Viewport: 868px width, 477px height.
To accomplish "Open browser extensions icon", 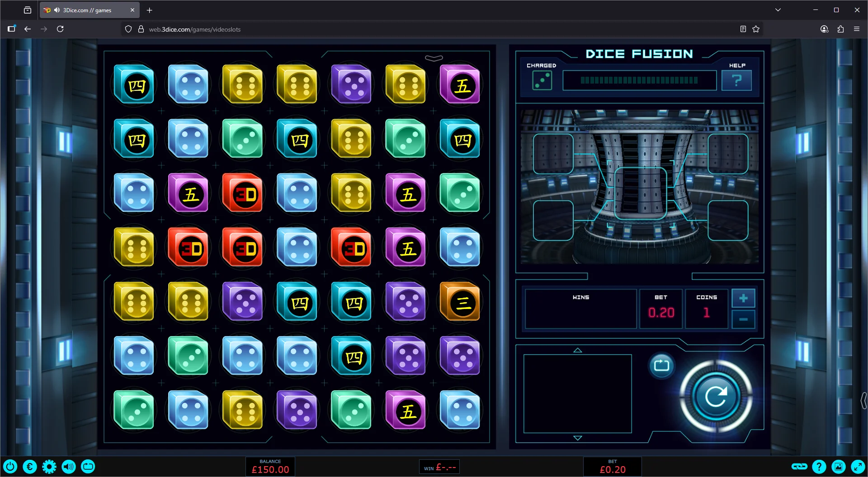I will click(840, 29).
